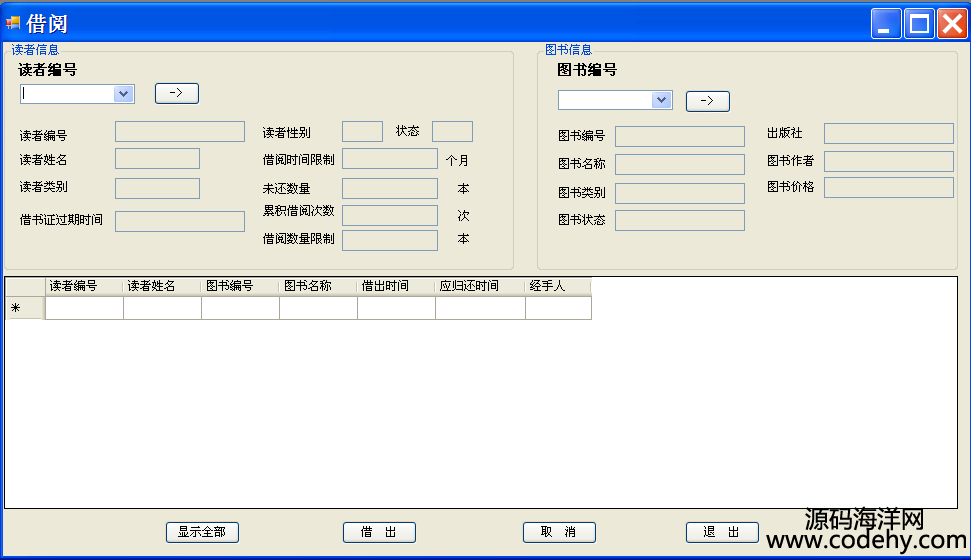This screenshot has height=560, width=971.
Task: Click the 图书价格 input field
Action: point(889,188)
